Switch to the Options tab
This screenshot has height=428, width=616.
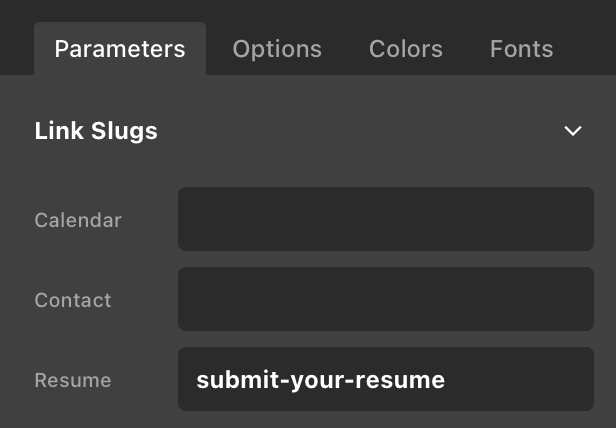[277, 49]
